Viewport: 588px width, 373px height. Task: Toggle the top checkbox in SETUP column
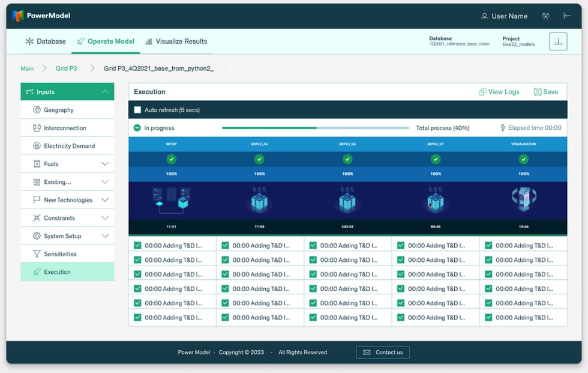pos(137,246)
